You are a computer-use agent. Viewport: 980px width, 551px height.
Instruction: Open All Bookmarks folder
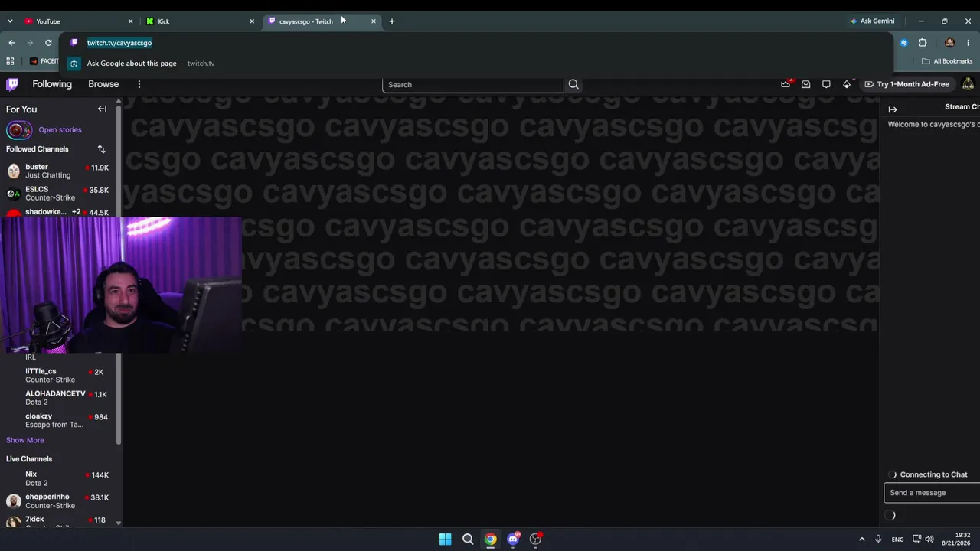947,61
